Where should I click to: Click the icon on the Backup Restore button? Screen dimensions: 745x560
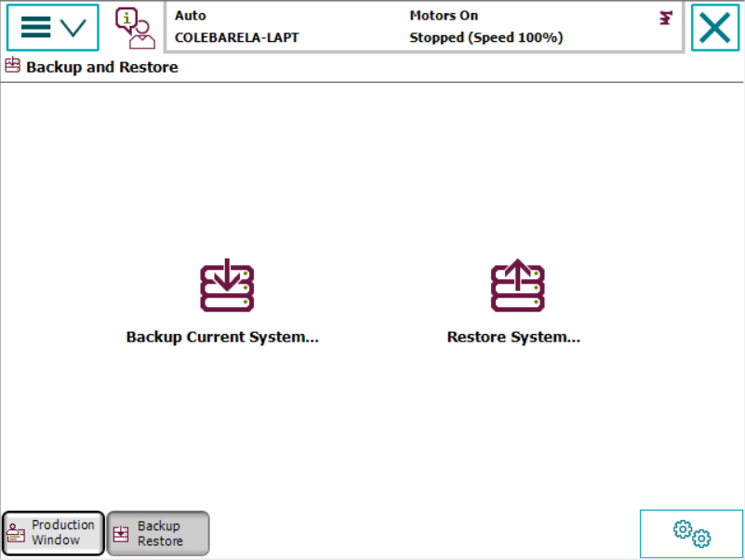121,534
